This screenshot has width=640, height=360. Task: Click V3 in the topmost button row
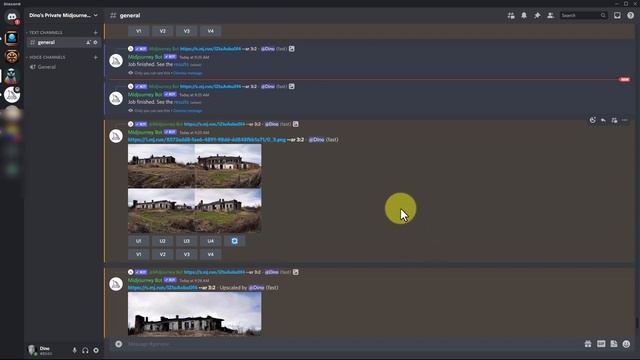(x=187, y=31)
